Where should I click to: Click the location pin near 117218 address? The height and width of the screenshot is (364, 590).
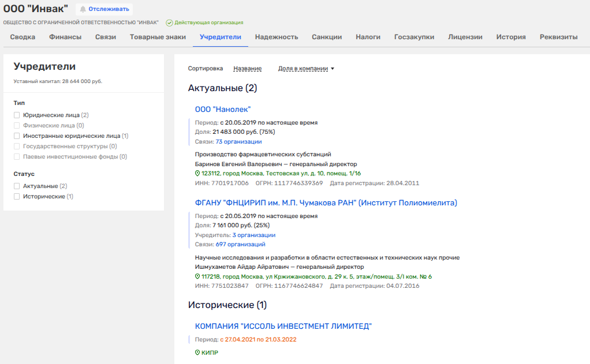(x=197, y=276)
